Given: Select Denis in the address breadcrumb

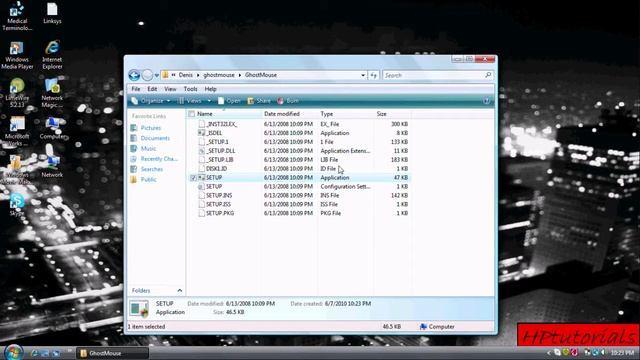Looking at the screenshot, I should point(185,75).
